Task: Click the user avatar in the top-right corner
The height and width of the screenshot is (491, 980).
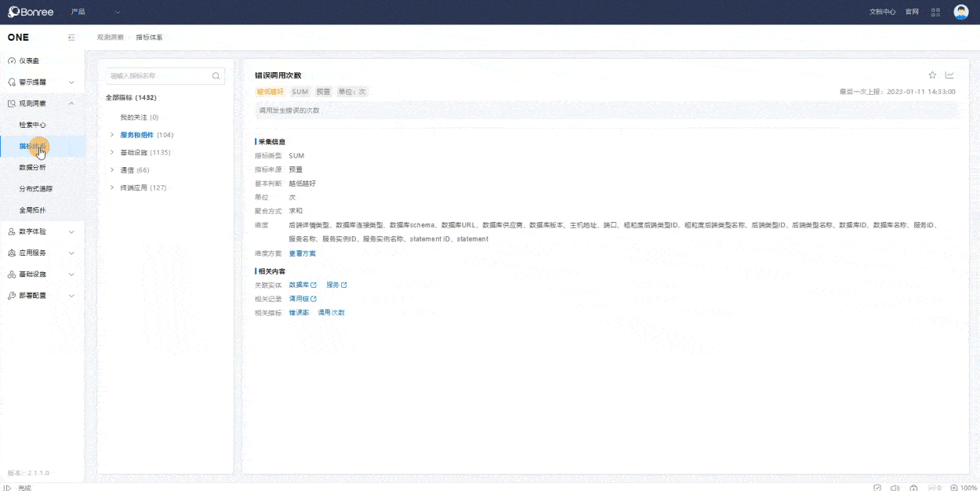Action: 960,12
